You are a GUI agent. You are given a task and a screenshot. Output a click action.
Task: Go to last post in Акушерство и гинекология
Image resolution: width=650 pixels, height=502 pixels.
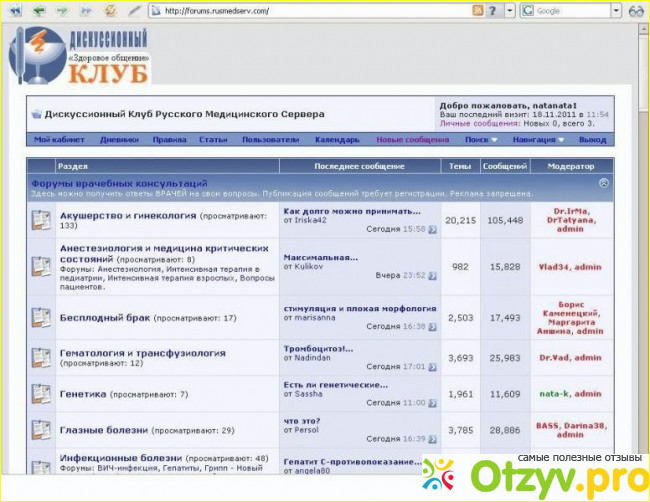click(x=434, y=229)
